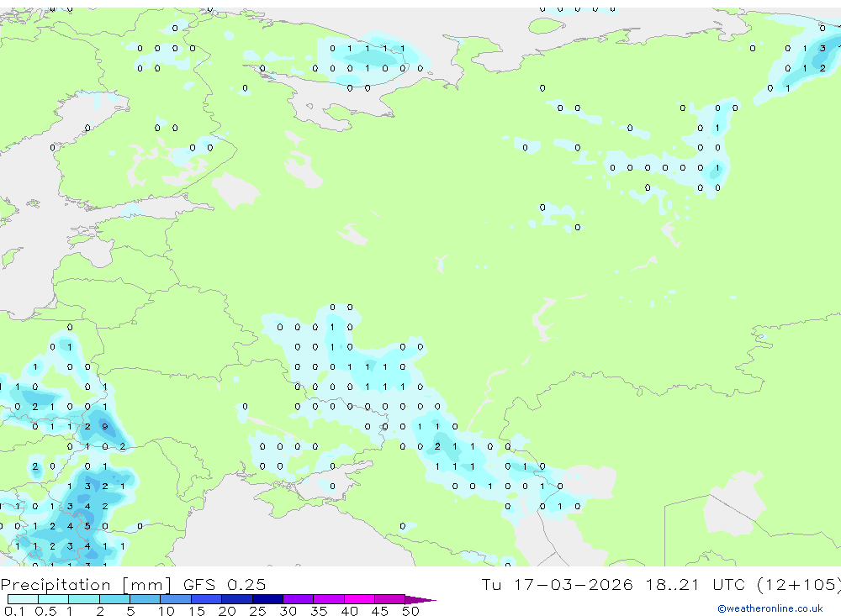The height and width of the screenshot is (616, 841).
Task: Select the 2–5 mm legend color swatch
Action: [x=114, y=599]
